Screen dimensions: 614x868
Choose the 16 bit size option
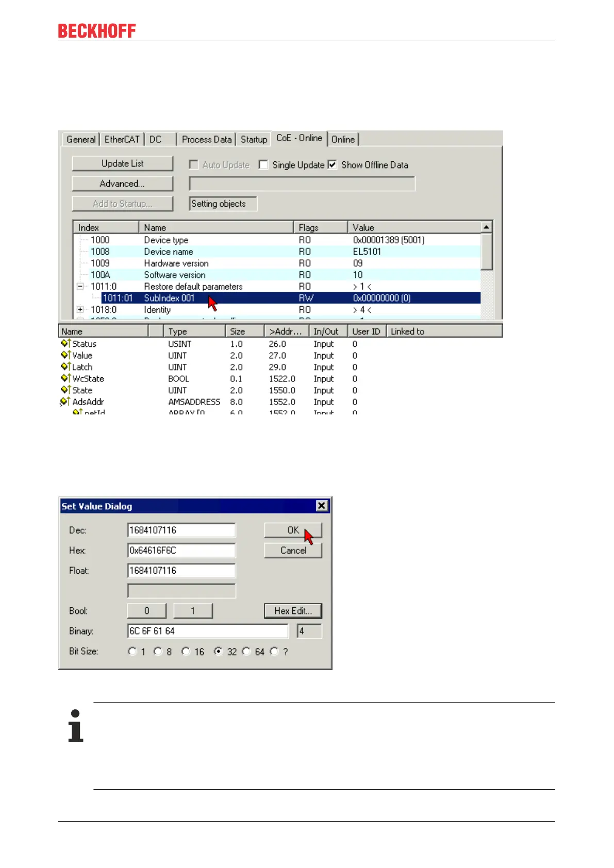(x=186, y=652)
